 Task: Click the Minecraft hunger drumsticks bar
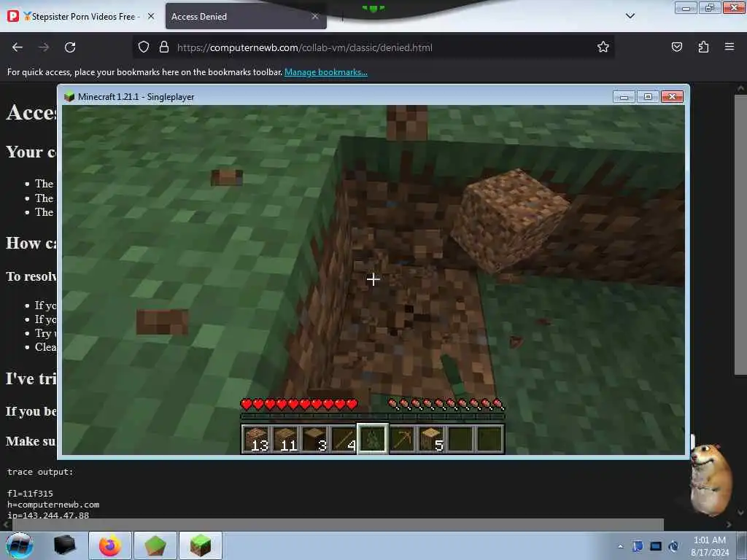(446, 404)
